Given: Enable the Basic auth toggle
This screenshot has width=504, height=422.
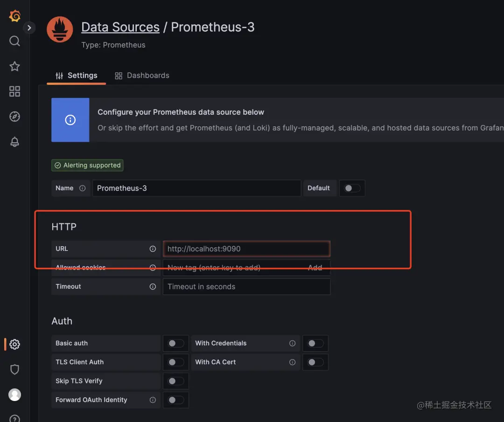Looking at the screenshot, I should point(176,343).
